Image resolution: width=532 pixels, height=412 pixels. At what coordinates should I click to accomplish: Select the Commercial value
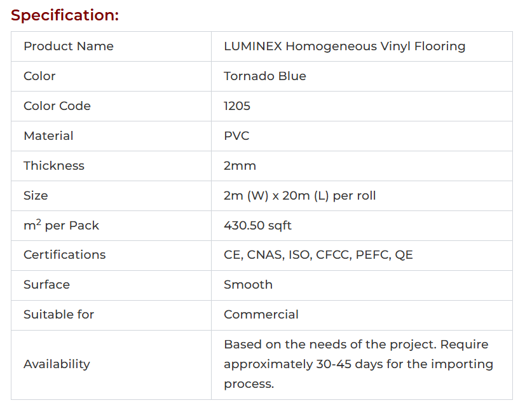tap(261, 315)
